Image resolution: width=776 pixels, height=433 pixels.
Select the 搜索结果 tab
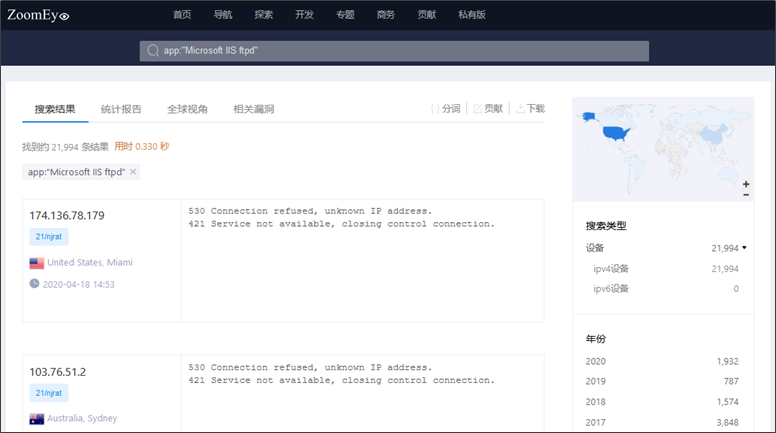tap(55, 109)
